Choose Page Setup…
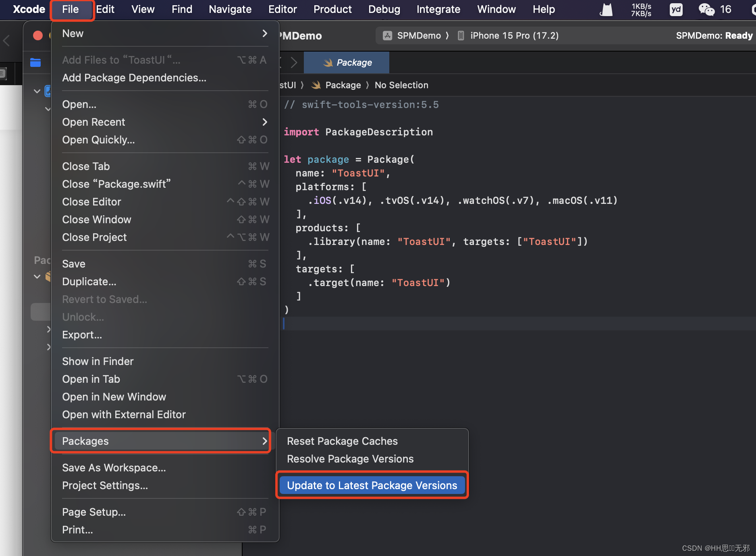 click(x=165, y=512)
